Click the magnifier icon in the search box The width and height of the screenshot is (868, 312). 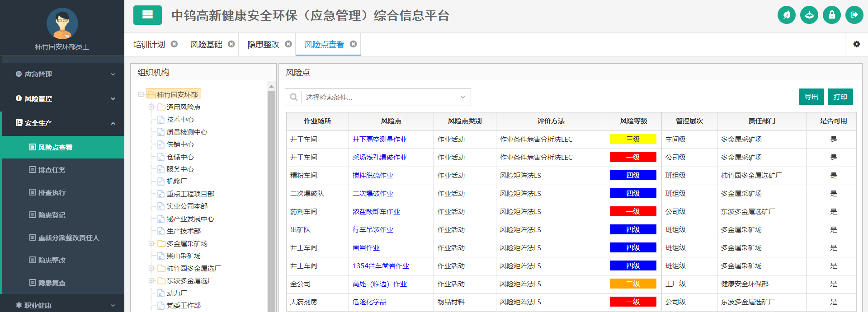293,97
